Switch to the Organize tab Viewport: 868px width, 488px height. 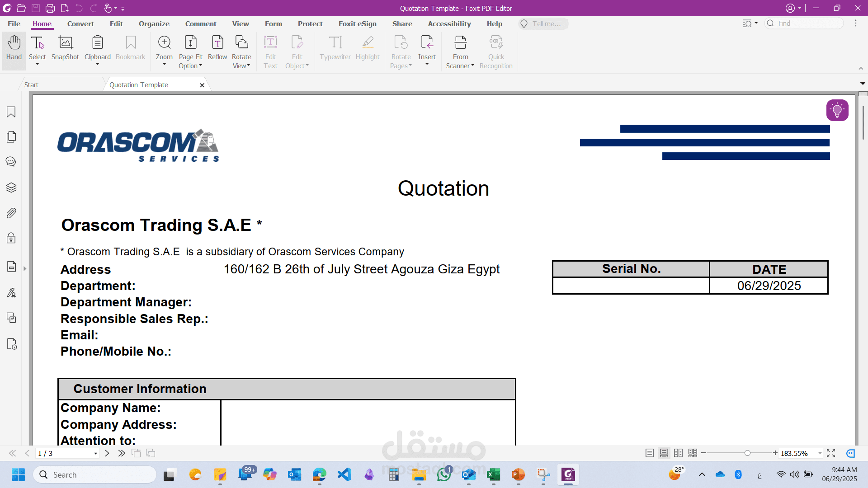pos(154,23)
